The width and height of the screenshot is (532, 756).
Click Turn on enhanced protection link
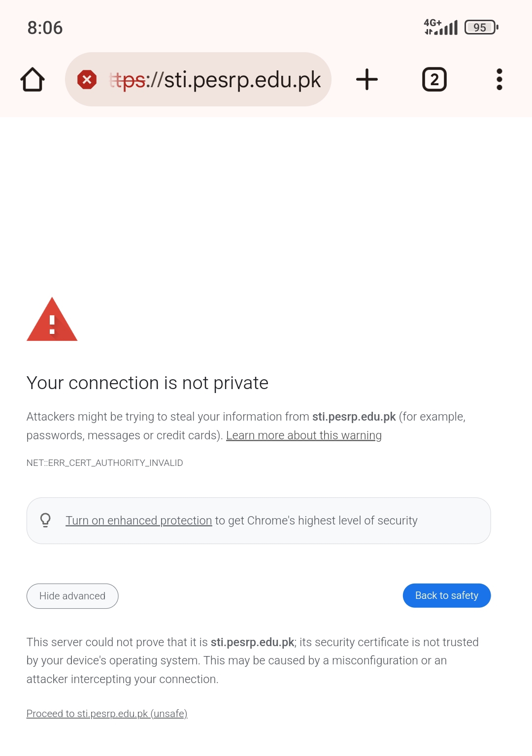click(x=139, y=521)
